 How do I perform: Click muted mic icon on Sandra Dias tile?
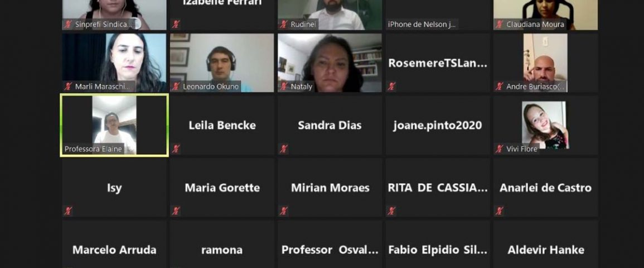coord(283,149)
